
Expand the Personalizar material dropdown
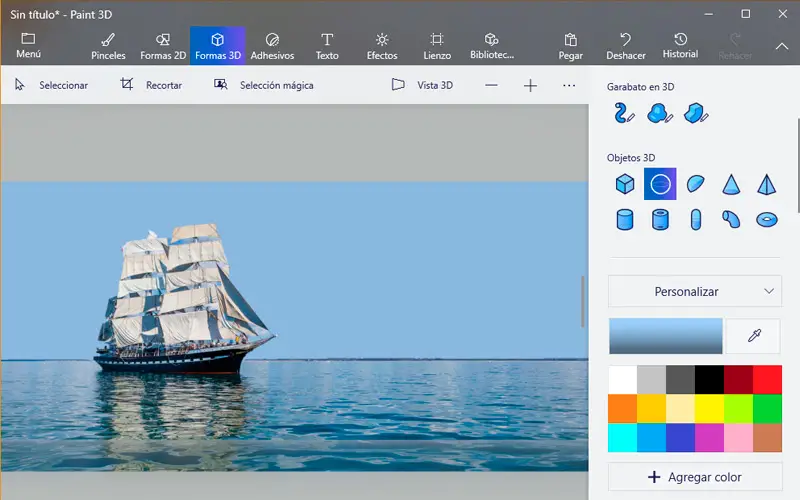coord(695,291)
